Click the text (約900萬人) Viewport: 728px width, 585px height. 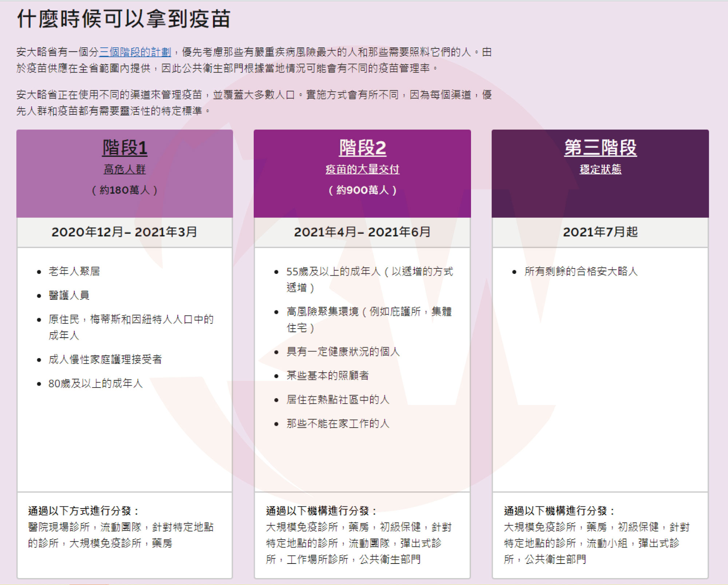coord(363,190)
